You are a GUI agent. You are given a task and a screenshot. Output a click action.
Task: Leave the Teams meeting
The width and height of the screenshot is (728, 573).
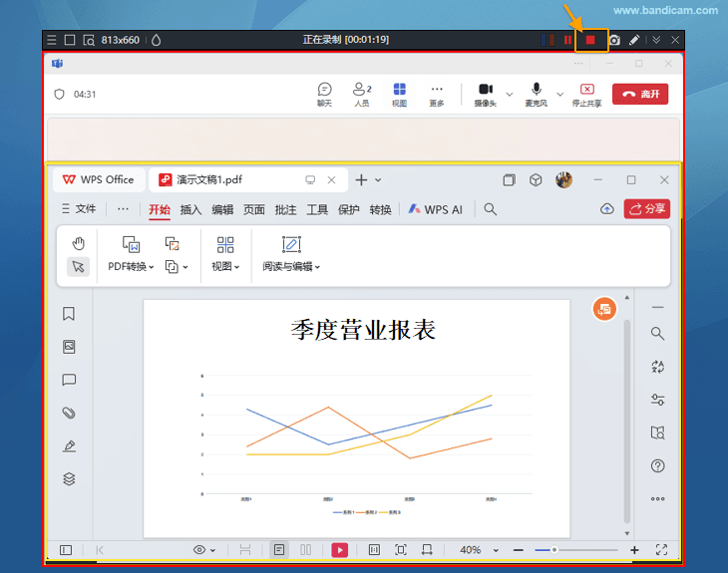pyautogui.click(x=640, y=95)
